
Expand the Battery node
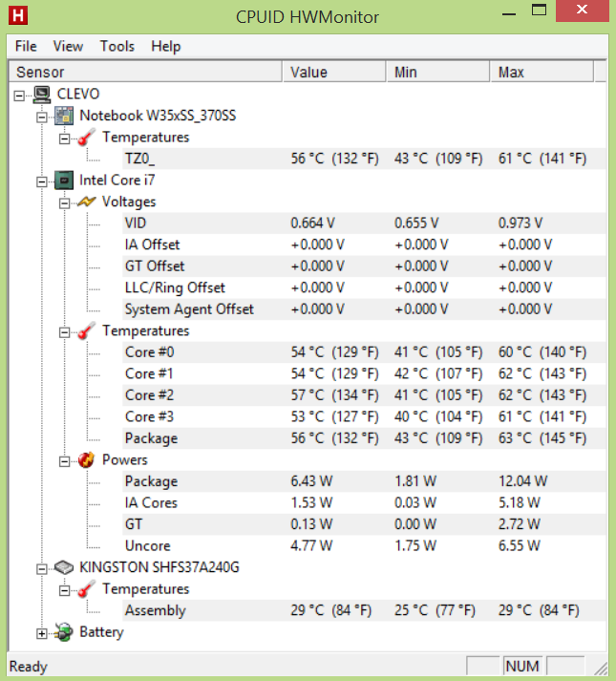(x=42, y=633)
